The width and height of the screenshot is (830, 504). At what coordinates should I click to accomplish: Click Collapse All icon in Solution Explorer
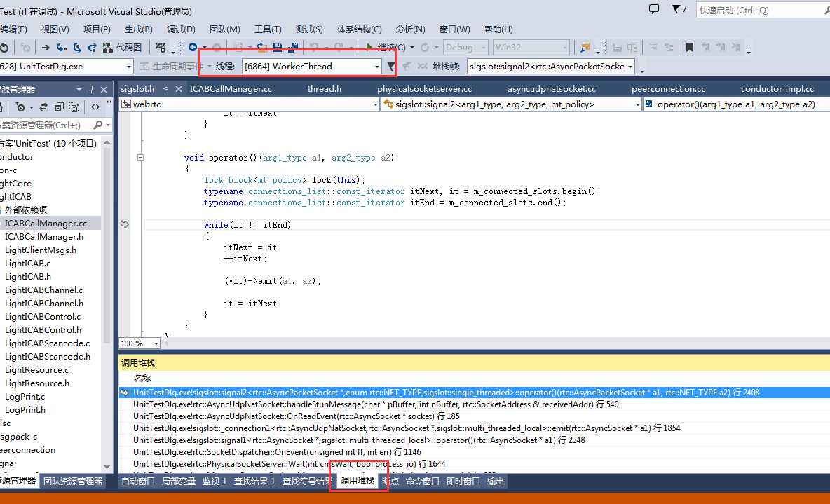click(59, 107)
